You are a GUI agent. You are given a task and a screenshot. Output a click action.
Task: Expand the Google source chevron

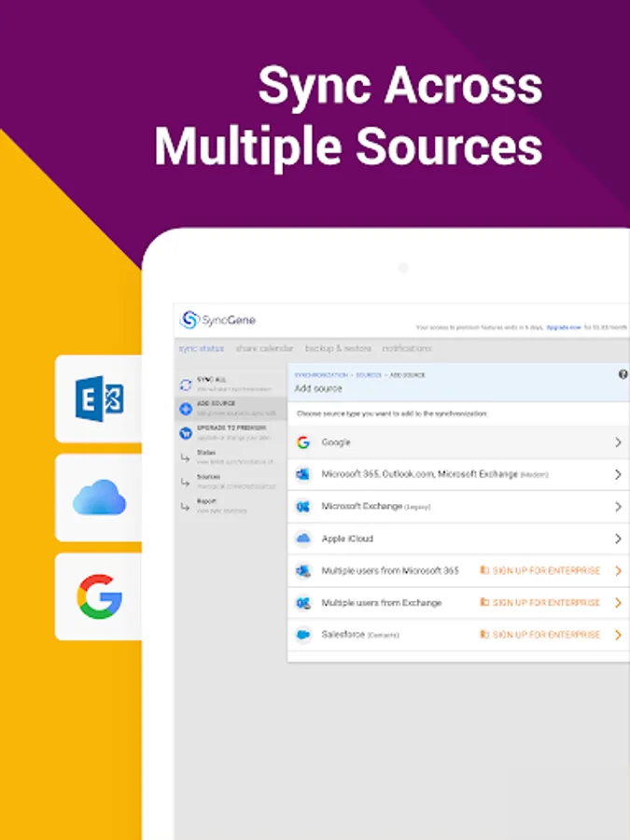(x=618, y=442)
